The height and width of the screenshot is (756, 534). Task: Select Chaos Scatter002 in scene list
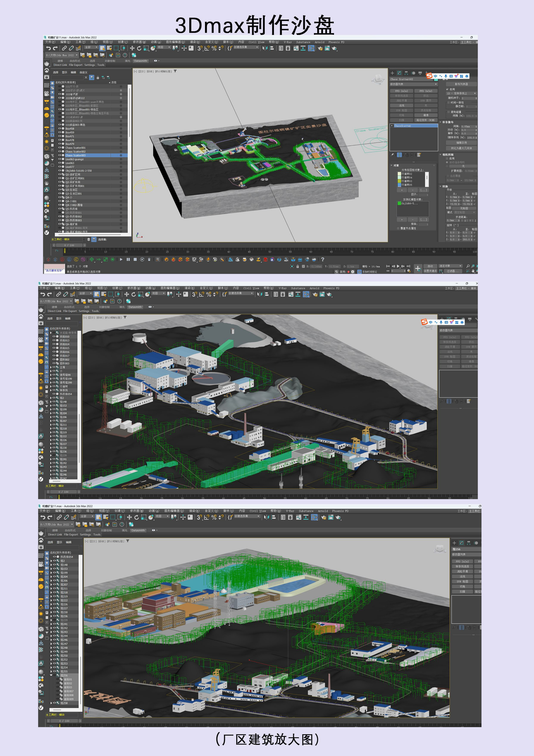point(75,151)
